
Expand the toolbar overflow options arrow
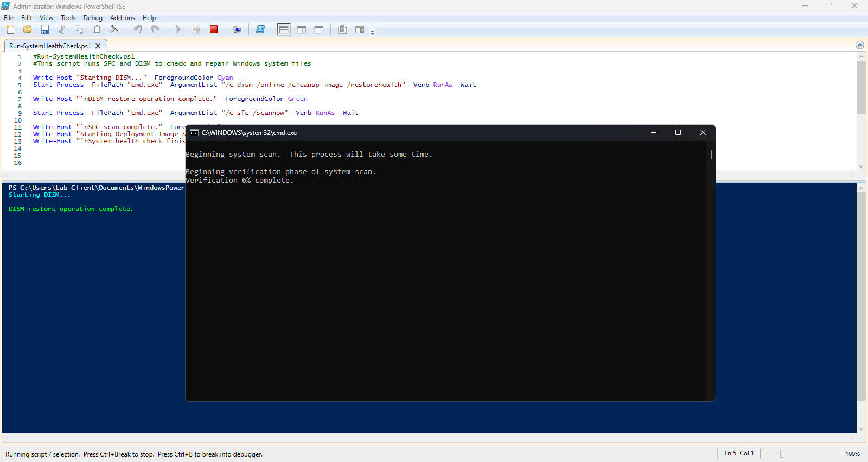click(372, 33)
